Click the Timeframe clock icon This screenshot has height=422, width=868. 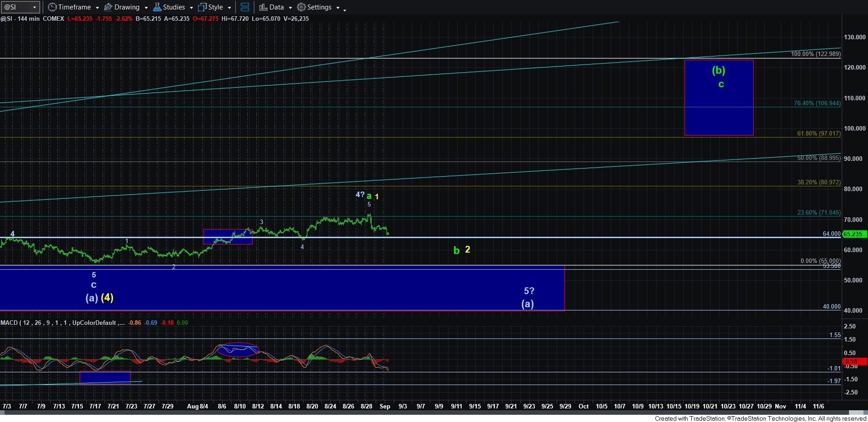click(52, 7)
